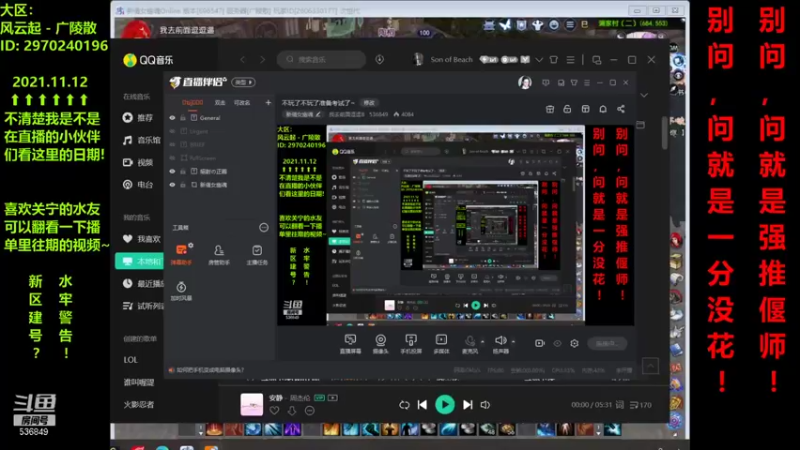
Task: Toggle the loop playback mode
Action: tap(404, 405)
